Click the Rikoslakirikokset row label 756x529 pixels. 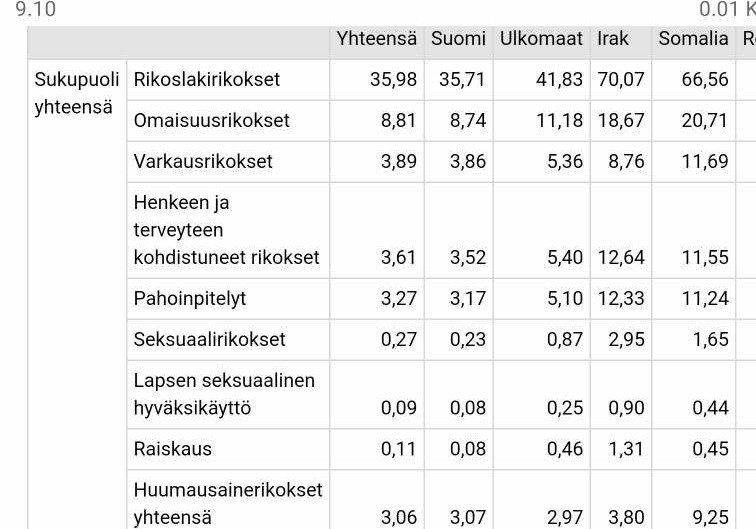click(x=207, y=80)
